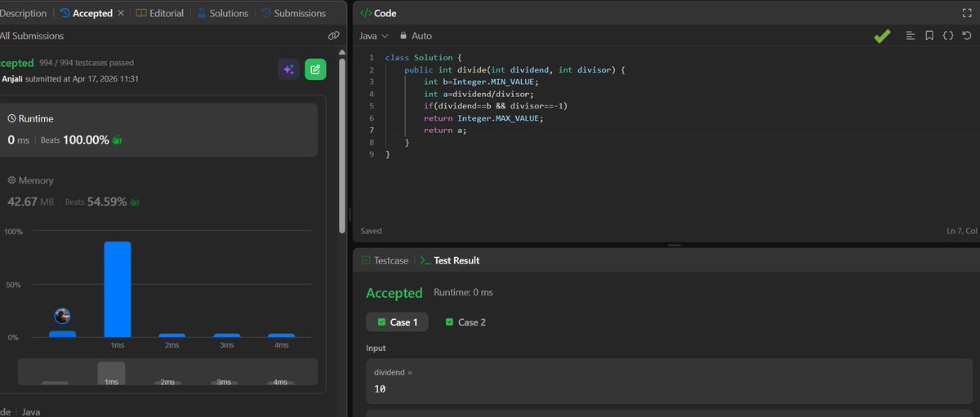Click the divider handle between left and code panels
The height and width of the screenshot is (417, 980).
coord(350,214)
